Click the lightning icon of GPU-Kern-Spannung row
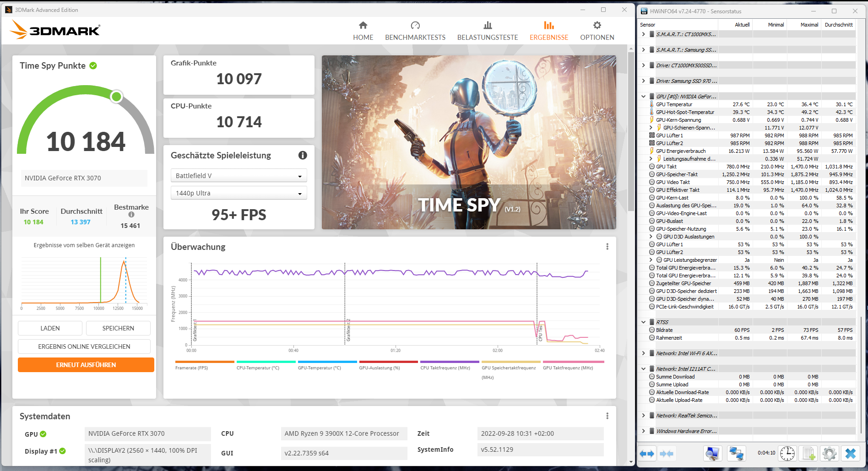868x471 pixels. pos(651,120)
